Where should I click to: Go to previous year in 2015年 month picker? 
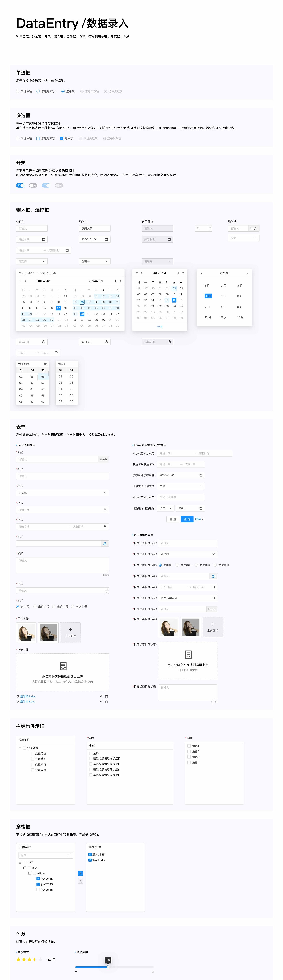pos(201,273)
